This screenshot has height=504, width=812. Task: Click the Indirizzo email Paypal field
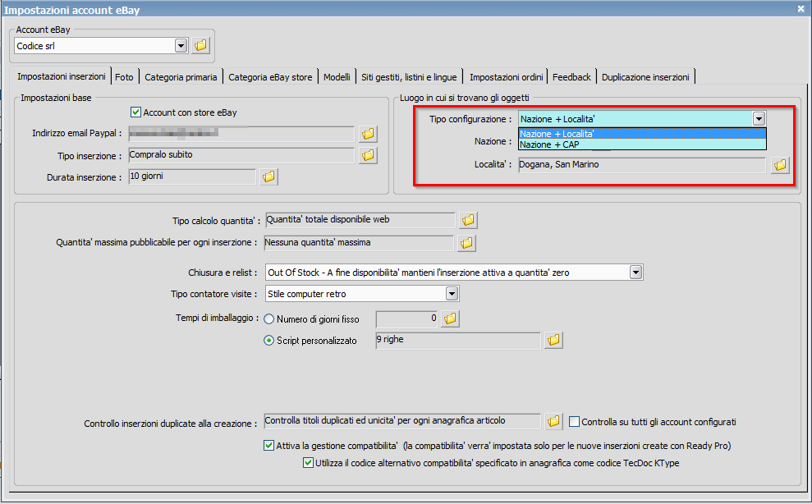(241, 134)
